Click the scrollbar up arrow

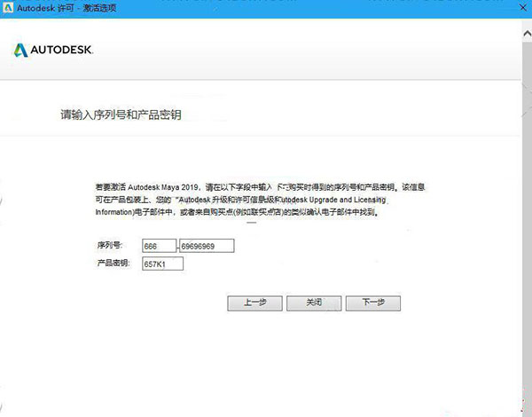pyautogui.click(x=527, y=34)
